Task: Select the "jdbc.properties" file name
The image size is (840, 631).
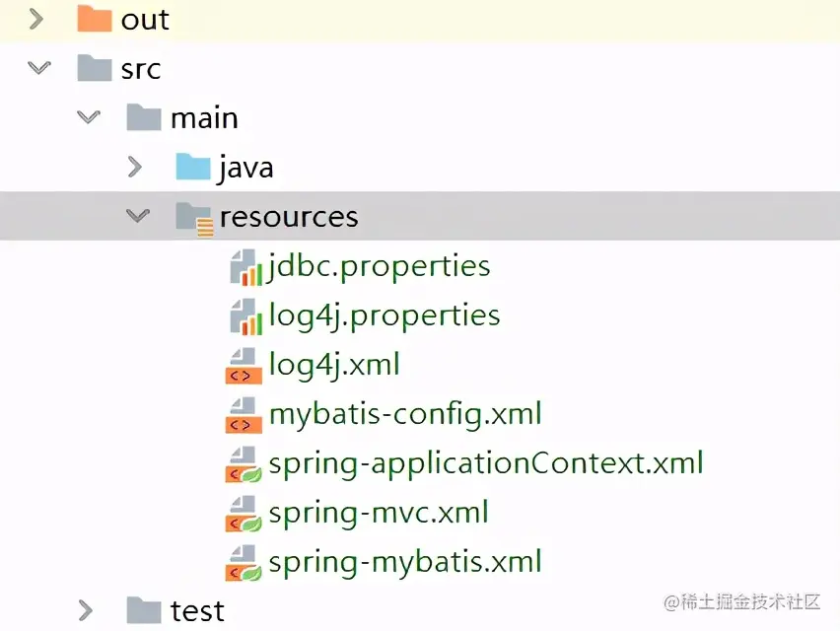Action: click(379, 267)
